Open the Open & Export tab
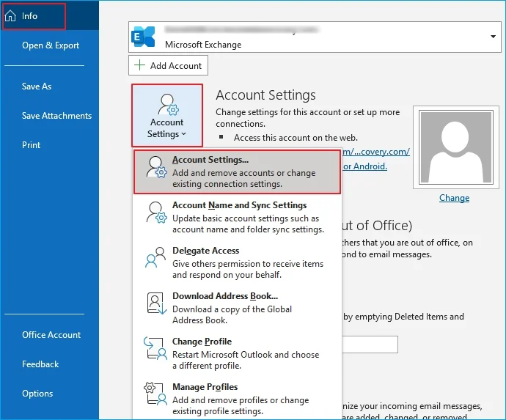 coord(51,45)
